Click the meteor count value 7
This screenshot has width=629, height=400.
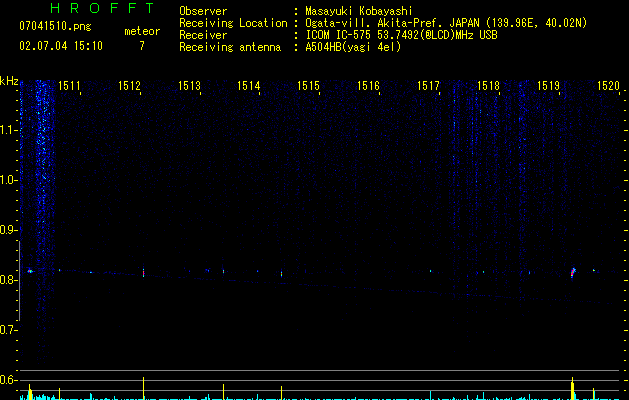(142, 46)
